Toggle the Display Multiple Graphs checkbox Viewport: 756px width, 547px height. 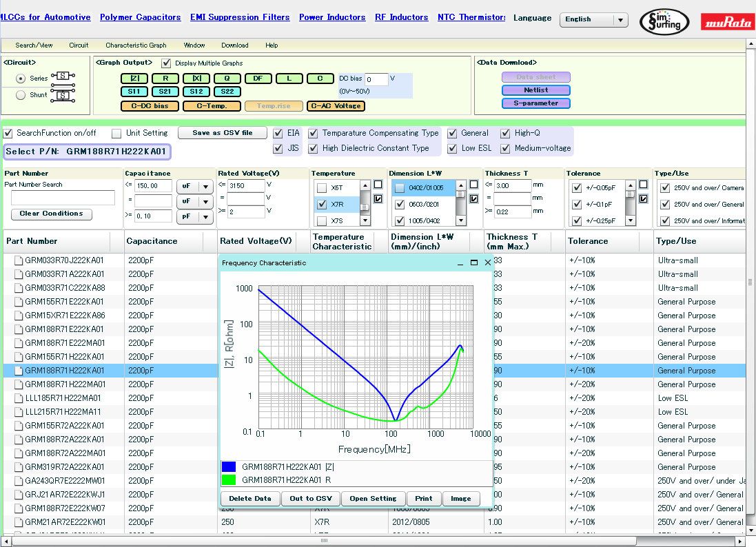click(x=166, y=63)
